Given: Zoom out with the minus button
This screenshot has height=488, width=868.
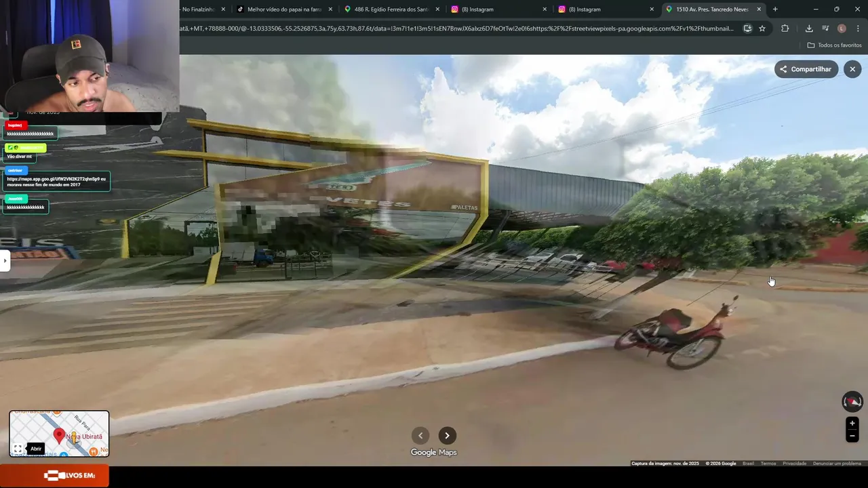Looking at the screenshot, I should coord(852,436).
